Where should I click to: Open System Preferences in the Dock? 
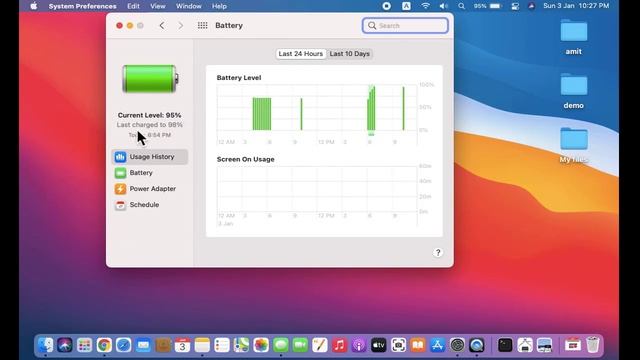457,345
